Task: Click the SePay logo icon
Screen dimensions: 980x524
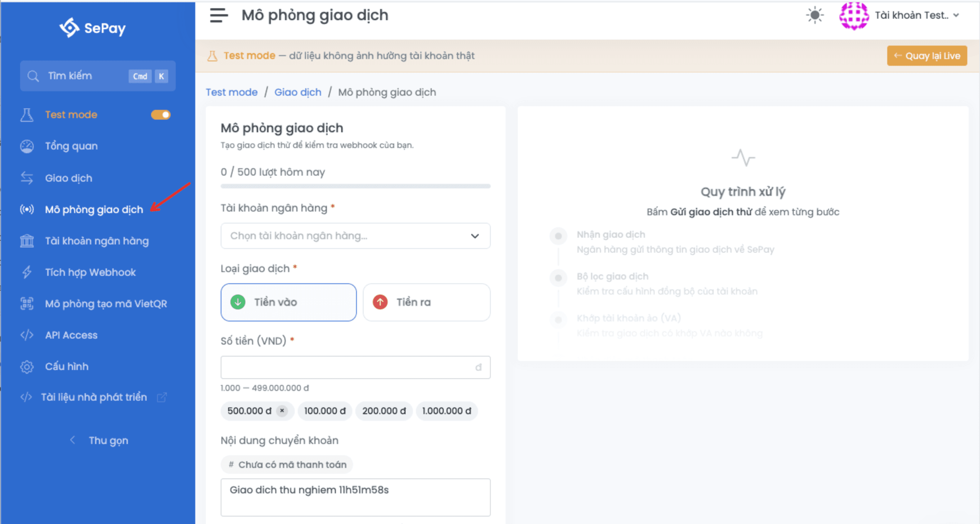Action: 69,28
